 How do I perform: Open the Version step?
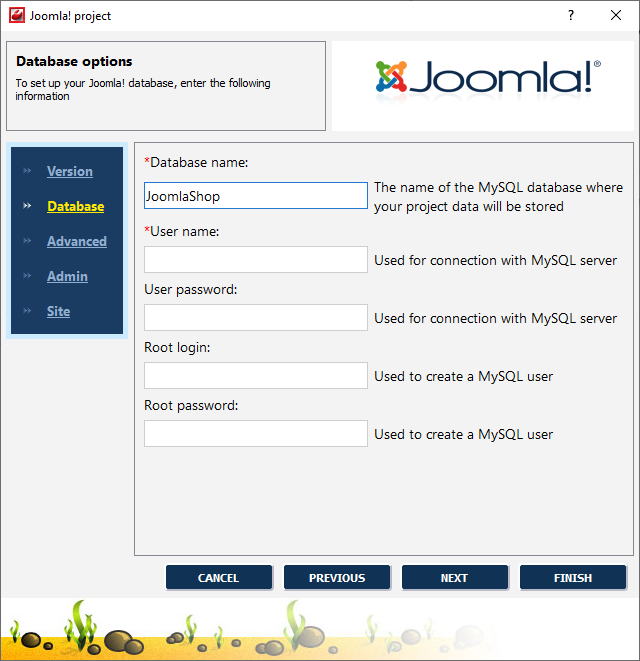(70, 171)
